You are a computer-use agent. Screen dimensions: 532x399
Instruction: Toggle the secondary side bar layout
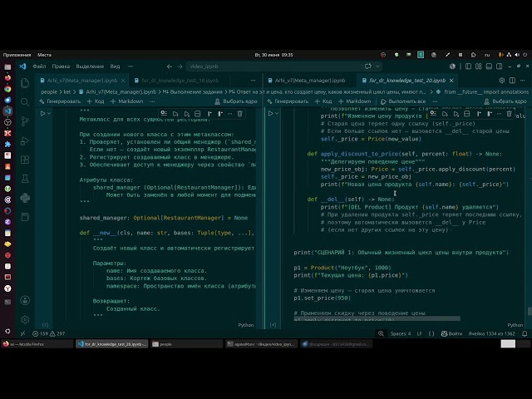[499, 66]
